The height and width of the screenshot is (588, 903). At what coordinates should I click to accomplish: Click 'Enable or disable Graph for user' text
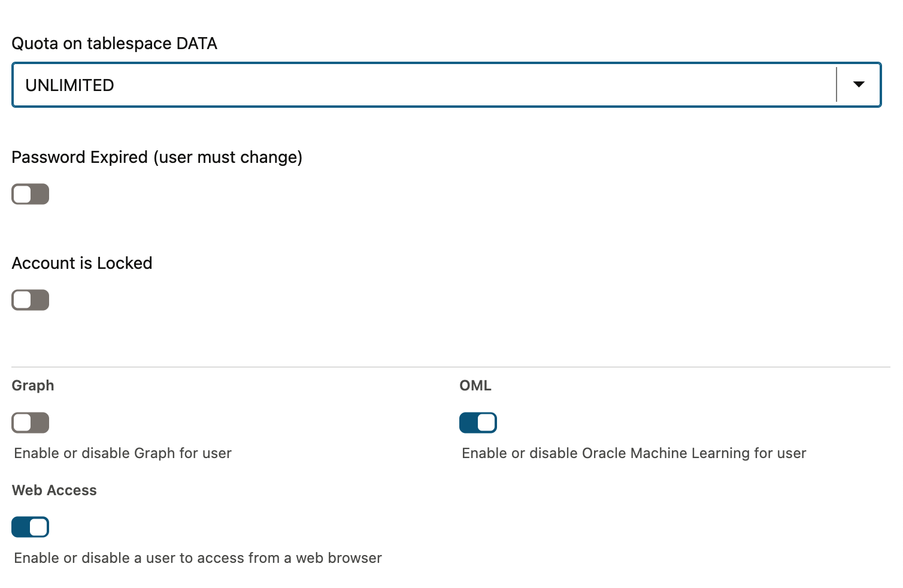(123, 453)
